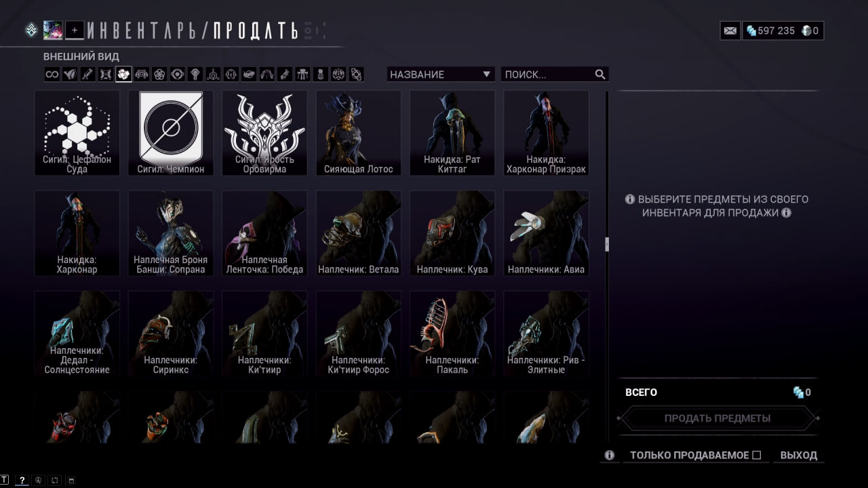
Task: Click the player avatar icon in header
Action: pyautogui.click(x=53, y=30)
